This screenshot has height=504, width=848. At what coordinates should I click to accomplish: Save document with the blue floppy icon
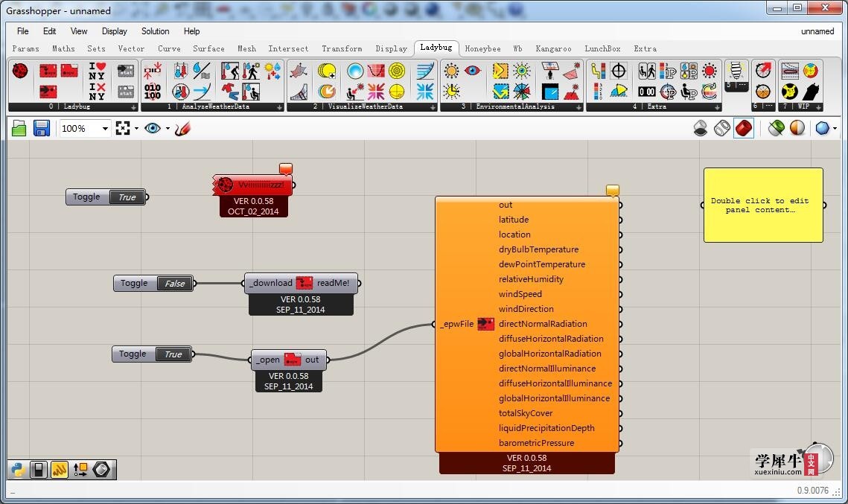41,128
